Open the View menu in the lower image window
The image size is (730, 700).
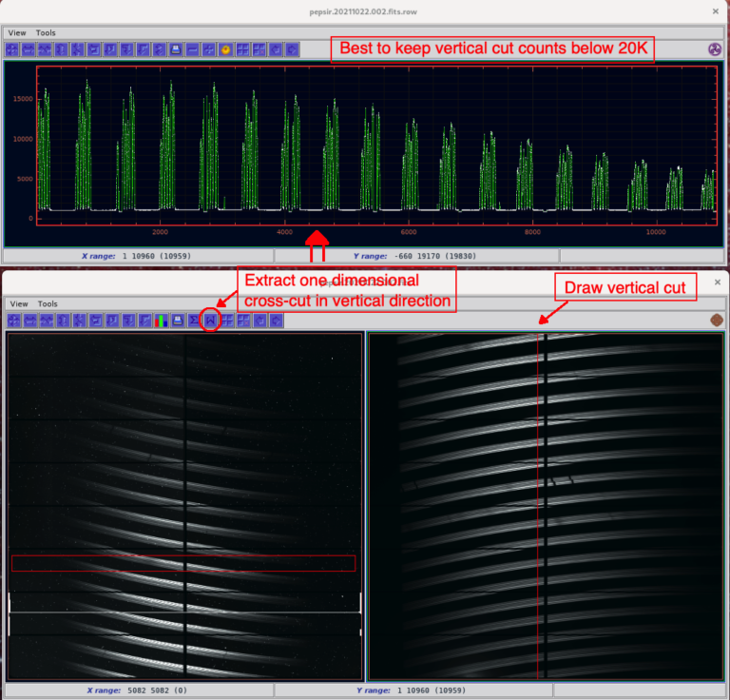tap(18, 303)
